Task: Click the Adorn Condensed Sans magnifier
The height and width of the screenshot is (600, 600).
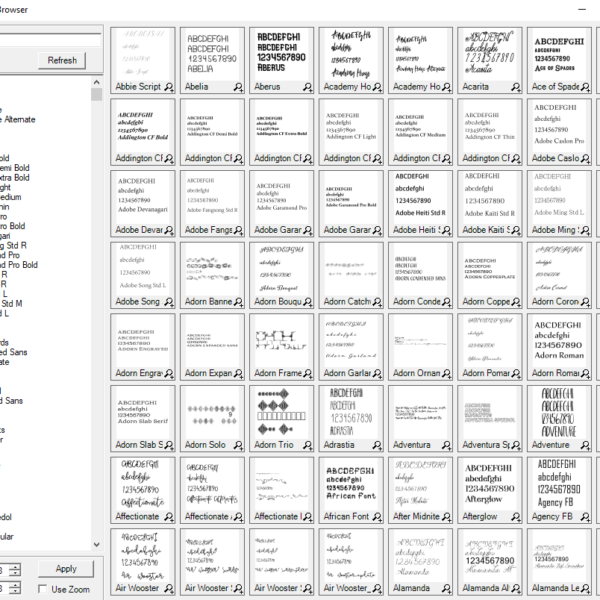Action: (446, 302)
